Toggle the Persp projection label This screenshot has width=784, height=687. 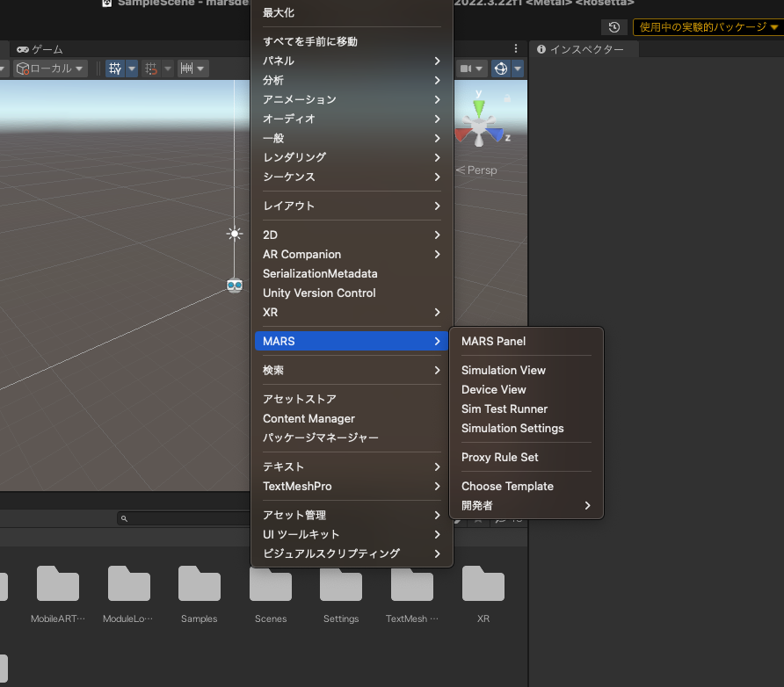[476, 170]
